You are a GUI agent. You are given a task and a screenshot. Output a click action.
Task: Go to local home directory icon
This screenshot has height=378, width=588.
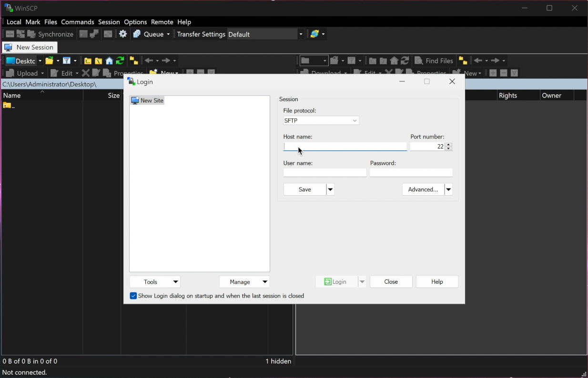109,60
